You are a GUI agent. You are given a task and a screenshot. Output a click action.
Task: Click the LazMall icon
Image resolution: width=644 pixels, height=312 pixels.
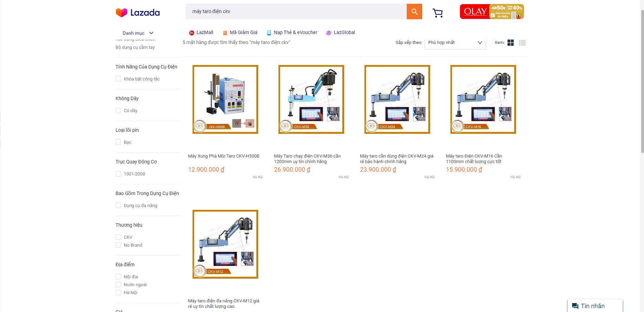tap(192, 33)
